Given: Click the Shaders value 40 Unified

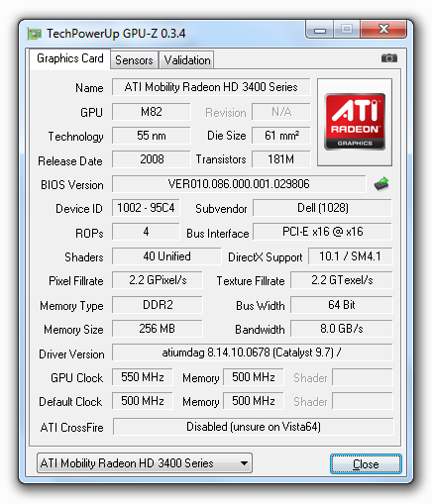Looking at the screenshot, I should (166, 256).
